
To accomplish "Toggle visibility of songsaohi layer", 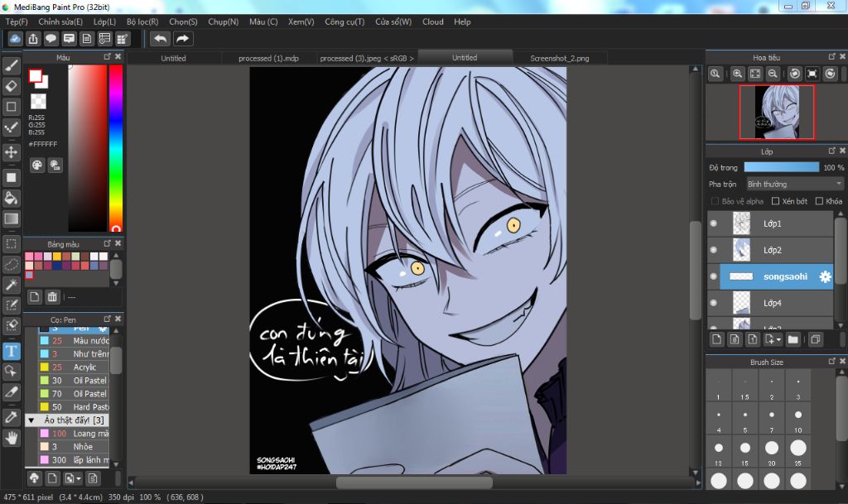I will pos(714,276).
